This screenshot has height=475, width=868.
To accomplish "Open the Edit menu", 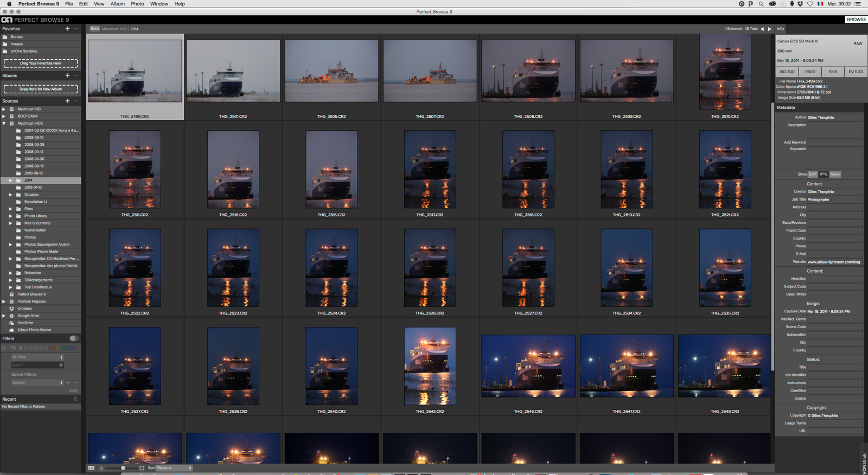I will (83, 4).
